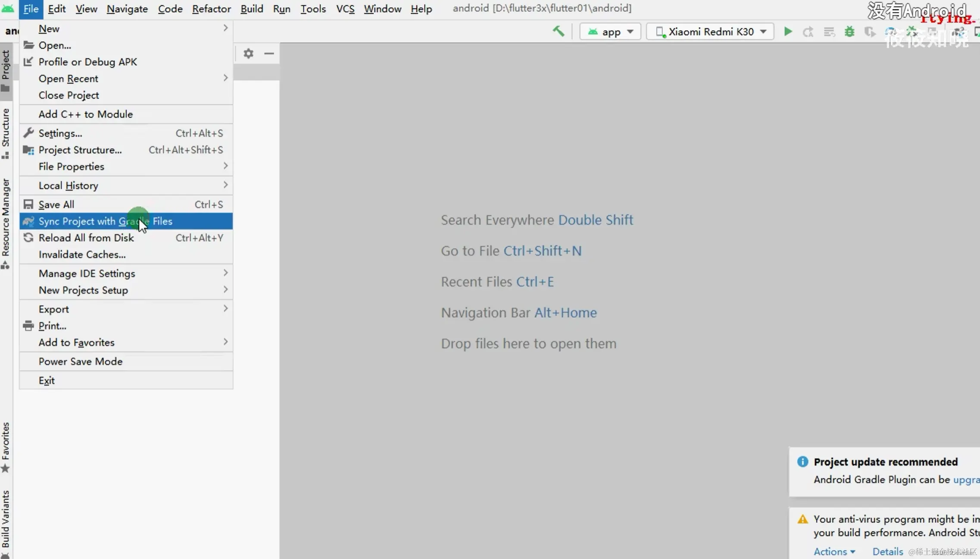Expand the Actions dropdown in notification
This screenshot has height=559, width=980.
(834, 551)
